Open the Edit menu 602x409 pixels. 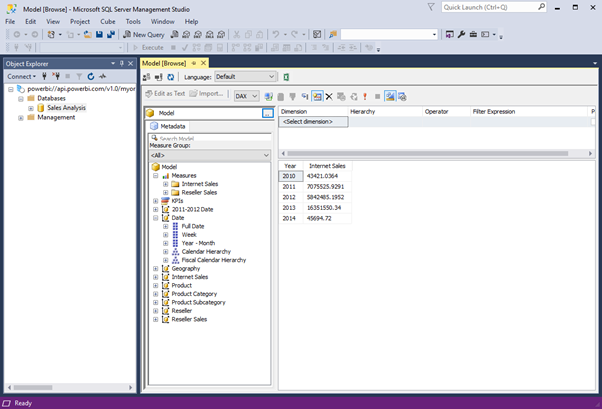(30, 22)
